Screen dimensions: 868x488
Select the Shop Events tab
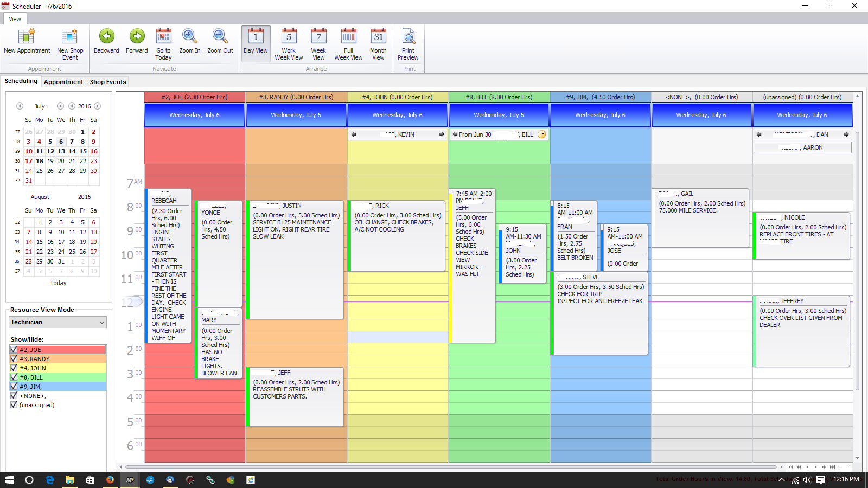coord(108,82)
